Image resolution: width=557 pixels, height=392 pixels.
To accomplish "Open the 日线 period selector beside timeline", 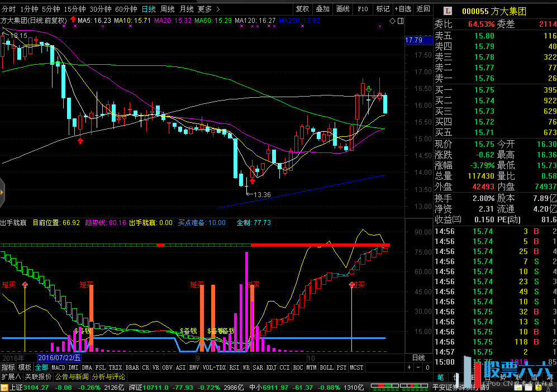I will (x=418, y=357).
